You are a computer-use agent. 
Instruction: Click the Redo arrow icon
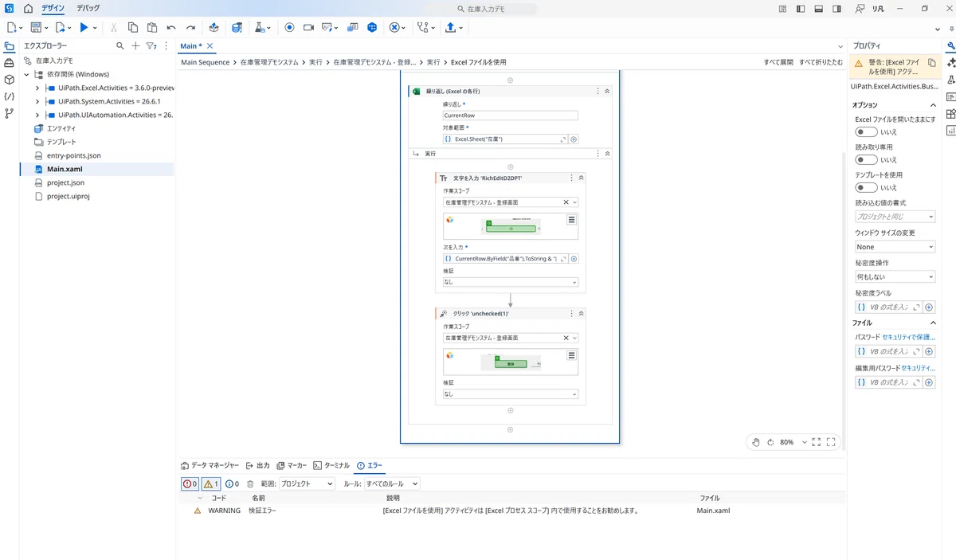[190, 27]
